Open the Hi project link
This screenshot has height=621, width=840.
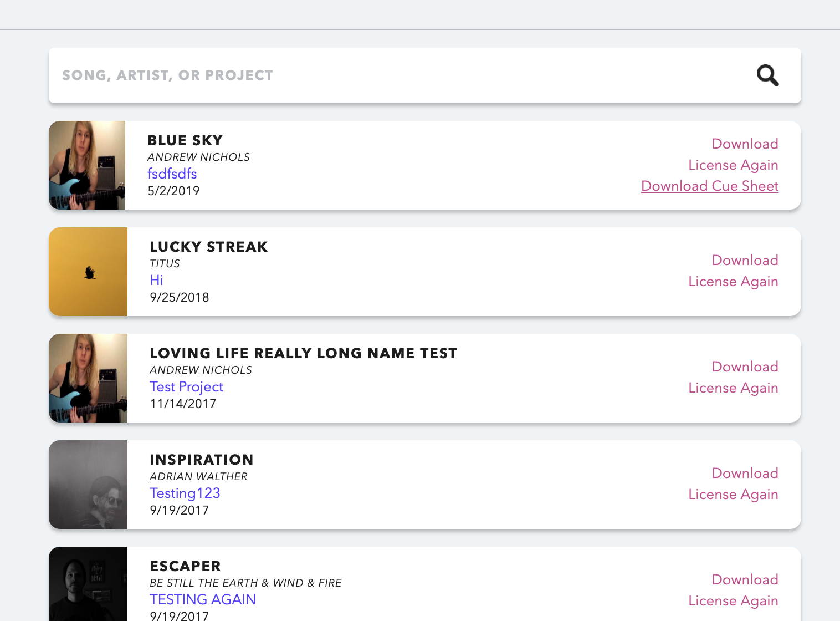click(156, 280)
